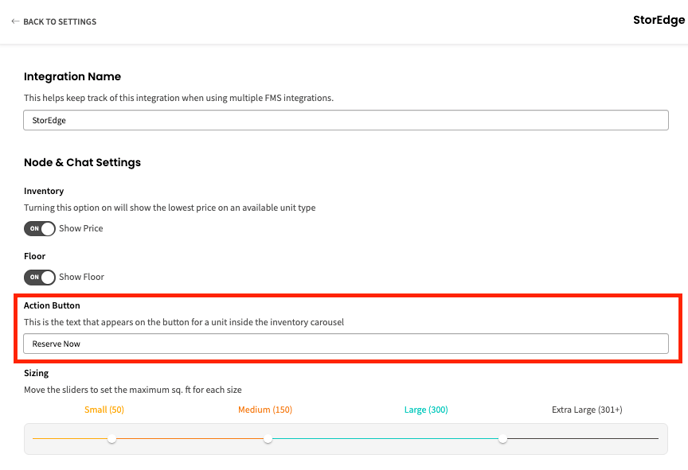Focus the Integration Name text field
Viewport: 688px width, 470px height.
(x=345, y=120)
